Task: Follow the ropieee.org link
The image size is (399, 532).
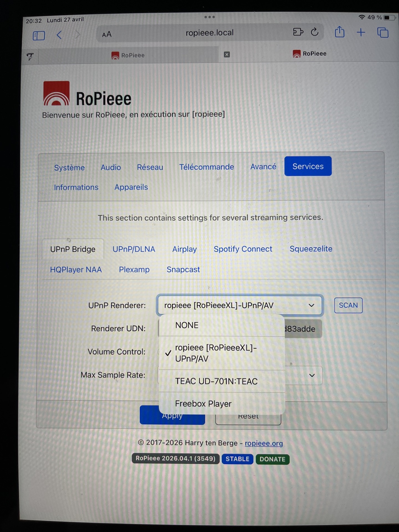Action: [x=264, y=443]
